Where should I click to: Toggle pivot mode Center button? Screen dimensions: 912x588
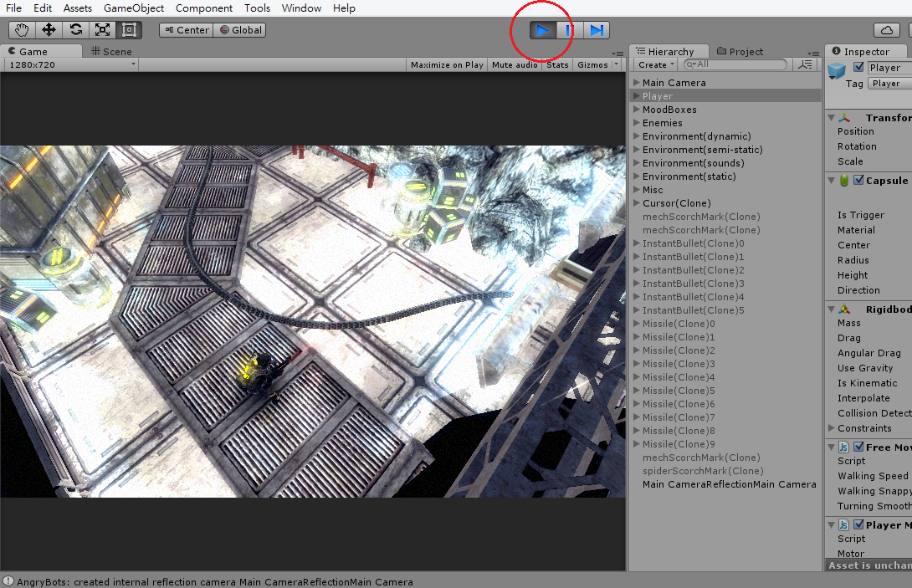pyautogui.click(x=187, y=30)
